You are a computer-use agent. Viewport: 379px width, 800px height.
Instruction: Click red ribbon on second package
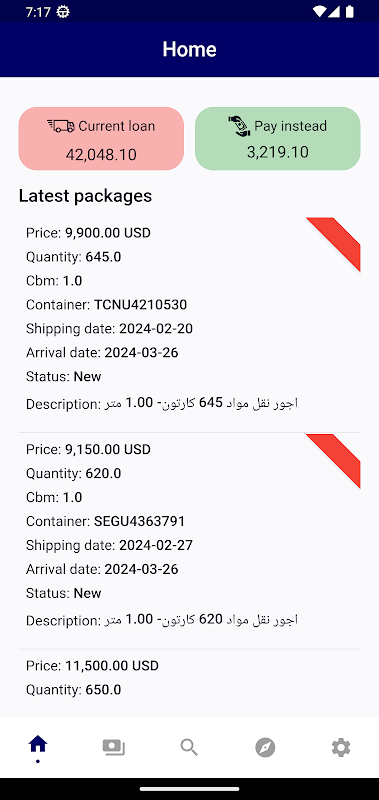pyautogui.click(x=337, y=459)
